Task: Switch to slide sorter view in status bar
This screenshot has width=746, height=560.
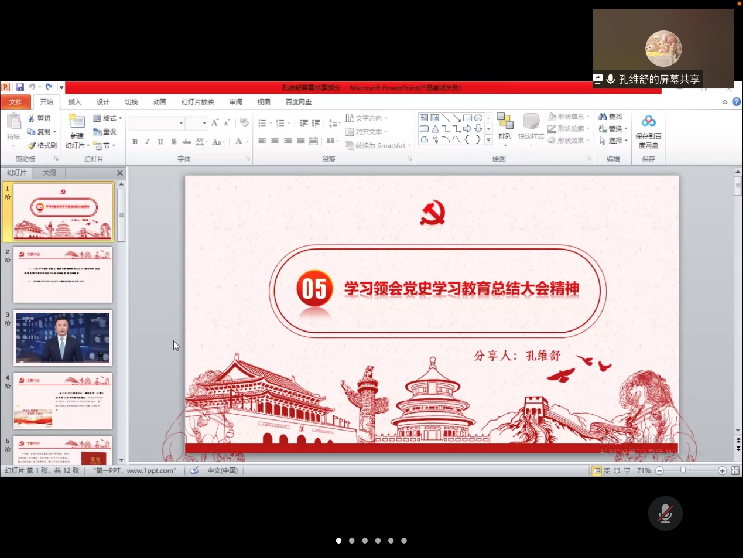Action: [607, 471]
